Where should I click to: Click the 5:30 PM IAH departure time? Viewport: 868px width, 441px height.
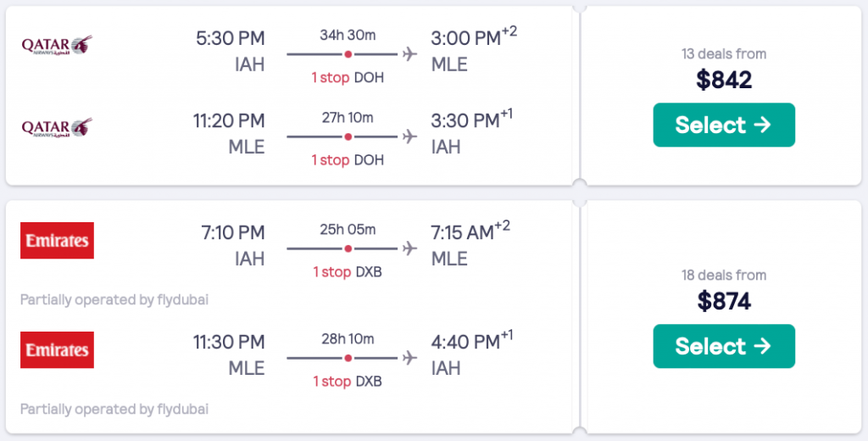pyautogui.click(x=229, y=38)
